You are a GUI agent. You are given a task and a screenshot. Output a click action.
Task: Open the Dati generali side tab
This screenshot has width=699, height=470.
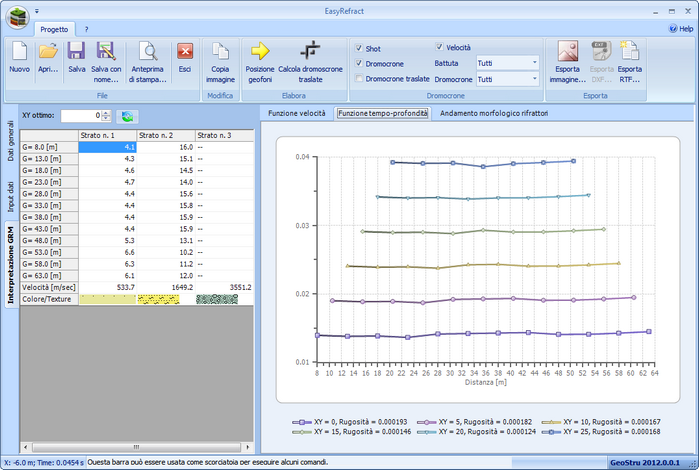coord(11,141)
